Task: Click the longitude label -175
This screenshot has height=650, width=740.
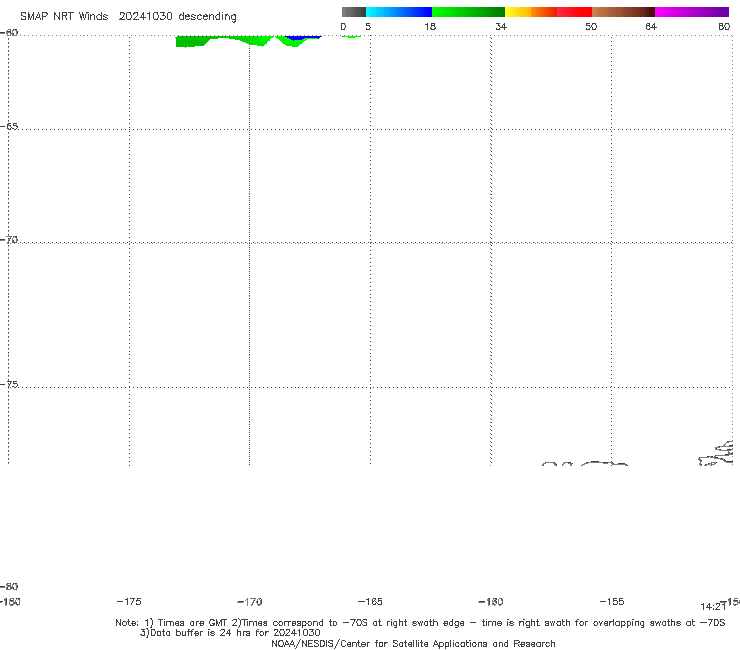Action: tap(129, 601)
